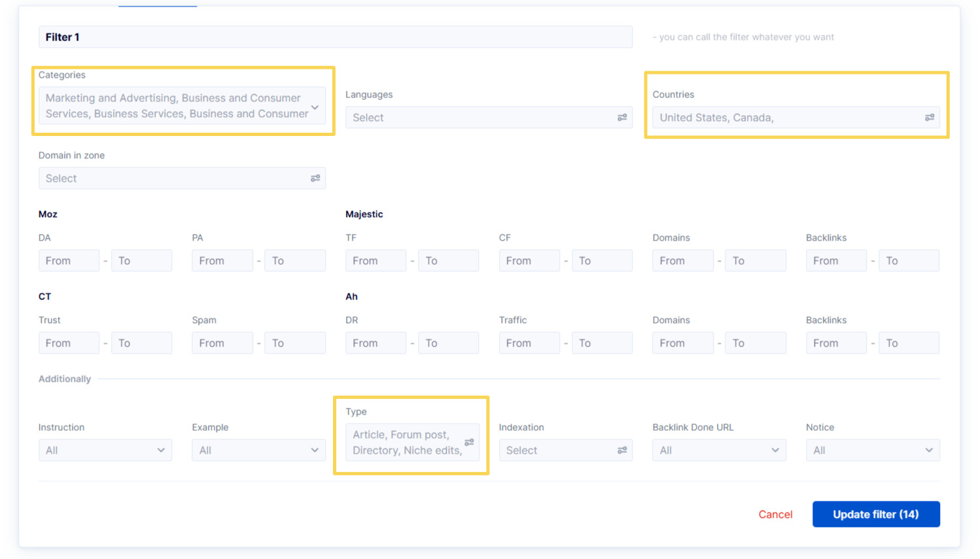Open the Instruction dropdown showing All
This screenshot has width=980, height=559.
(x=105, y=450)
